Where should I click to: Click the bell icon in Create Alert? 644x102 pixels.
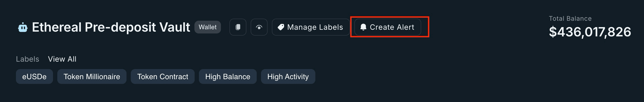[363, 27]
